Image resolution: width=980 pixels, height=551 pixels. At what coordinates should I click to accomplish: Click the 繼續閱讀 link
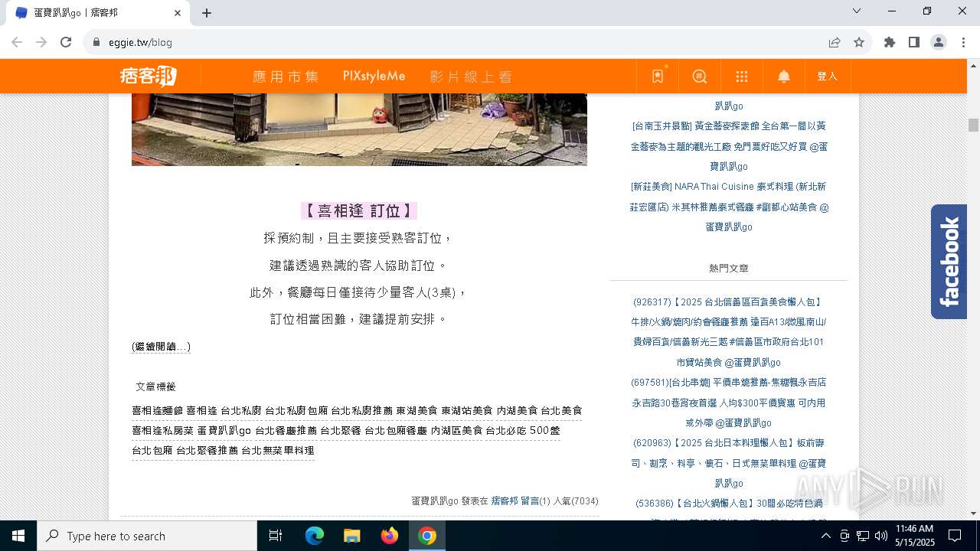click(161, 347)
